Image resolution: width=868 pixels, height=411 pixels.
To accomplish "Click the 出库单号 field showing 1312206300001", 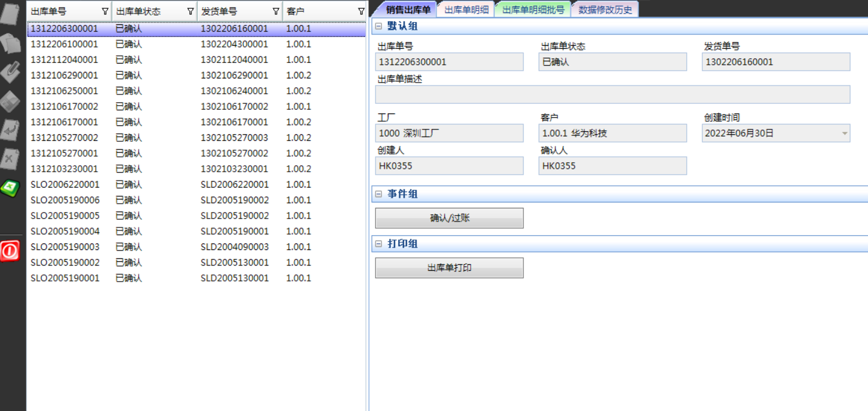I will (x=449, y=62).
